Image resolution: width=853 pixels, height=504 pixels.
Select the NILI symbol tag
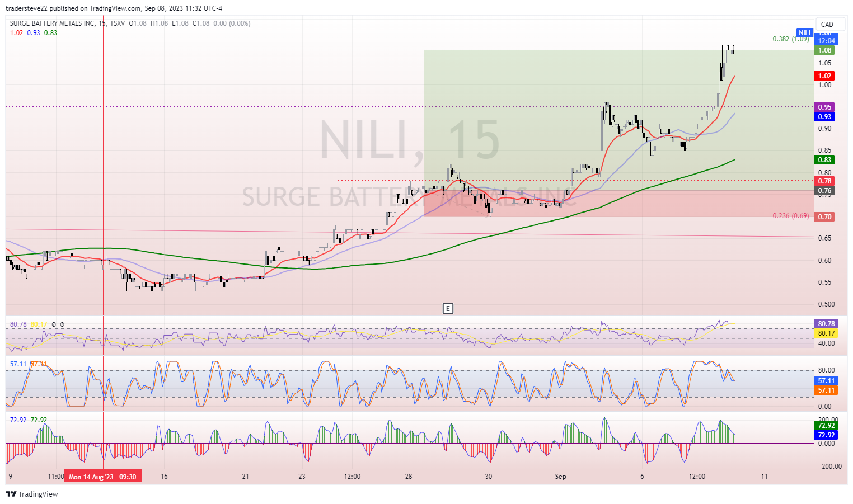tap(805, 33)
